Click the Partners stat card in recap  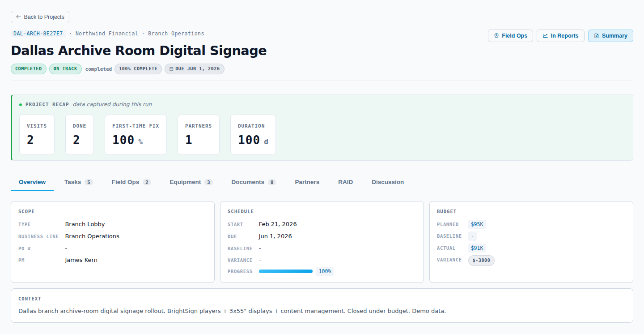[199, 135]
